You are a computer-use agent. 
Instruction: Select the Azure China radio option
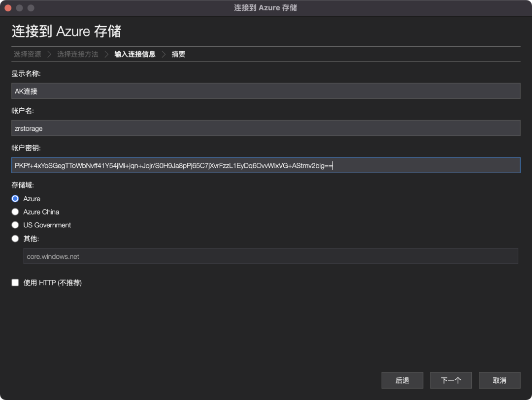tap(15, 212)
